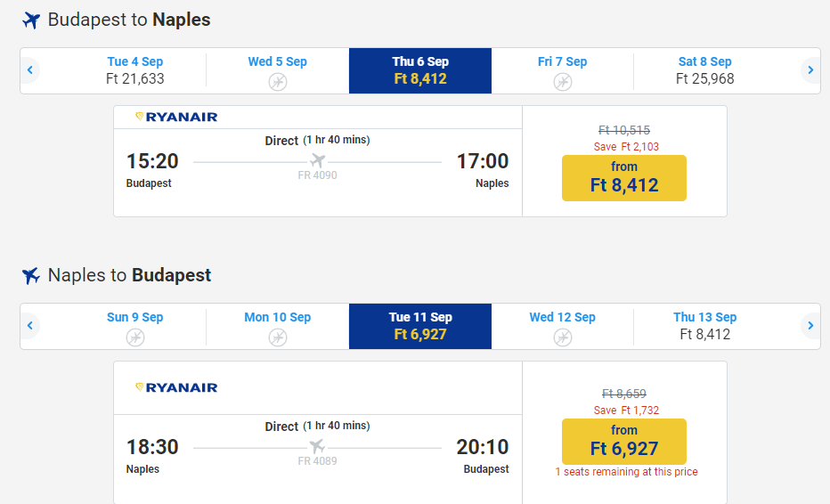Viewport: 830px width, 504px height.
Task: Click the Ryanair logo on the outbound flight
Action: 176,117
